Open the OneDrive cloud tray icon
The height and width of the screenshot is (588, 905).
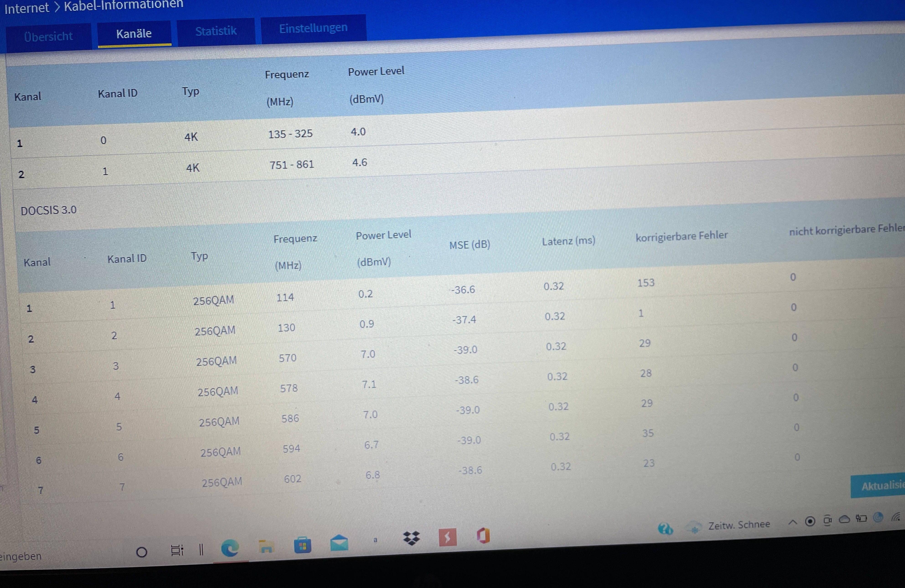[844, 519]
